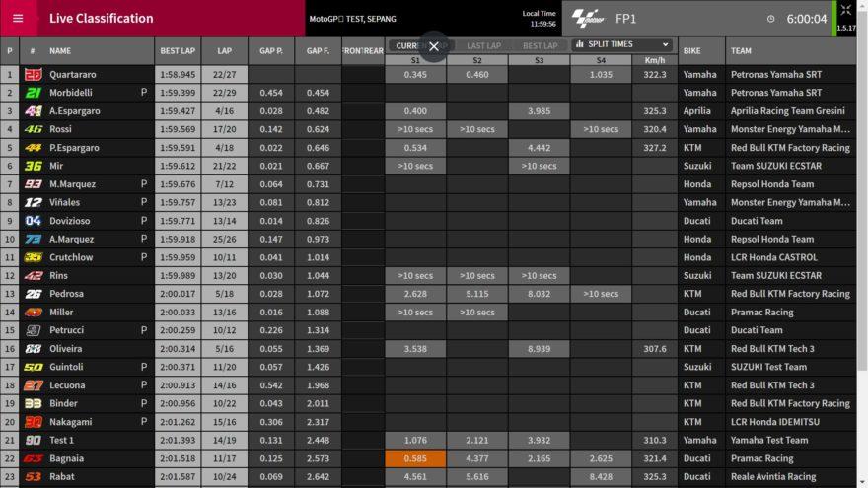Switch to the Best Lap tab
This screenshot has height=488, width=868.
click(x=540, y=46)
